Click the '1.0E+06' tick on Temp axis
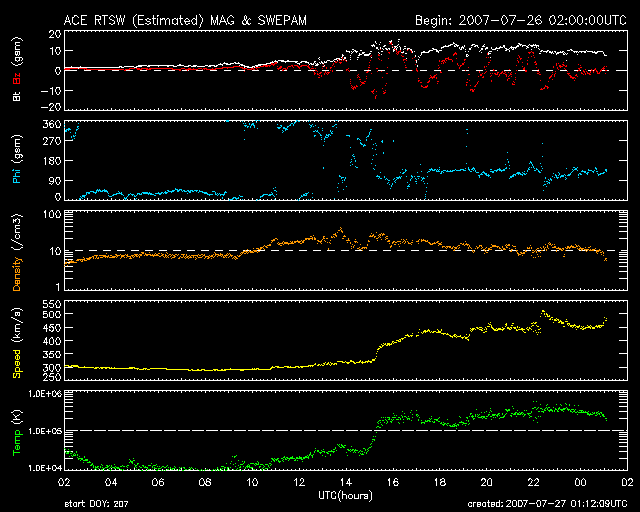Image resolution: width=640 pixels, height=512 pixels. 45,394
